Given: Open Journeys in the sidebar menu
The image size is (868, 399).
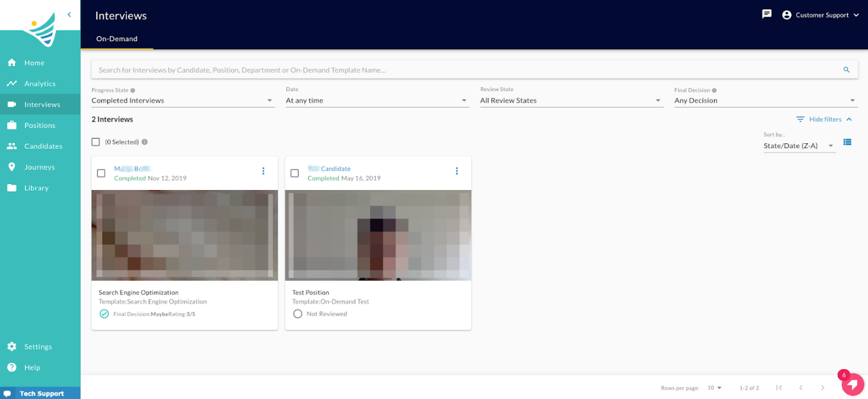Looking at the screenshot, I should coord(40,167).
